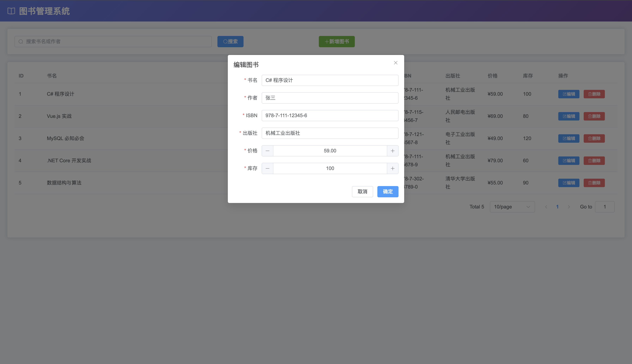
Task: Delete the Vue.js 实战 row
Action: 594,116
